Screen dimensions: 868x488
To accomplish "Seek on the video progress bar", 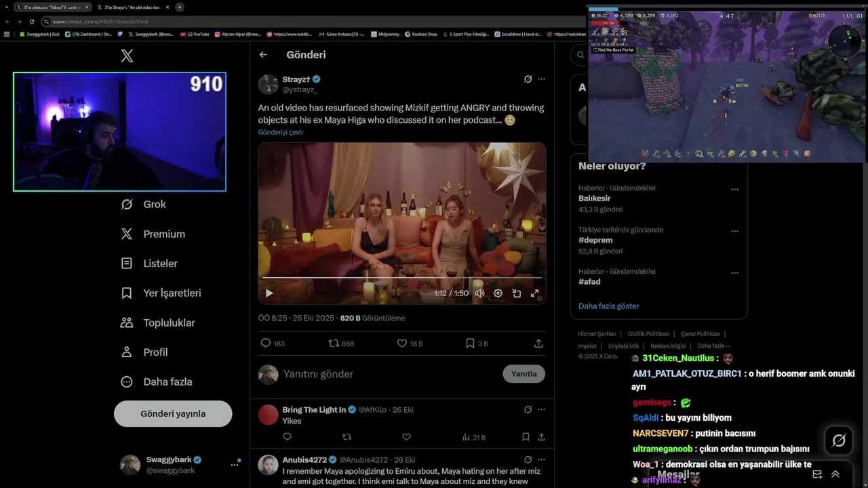I will click(401, 278).
